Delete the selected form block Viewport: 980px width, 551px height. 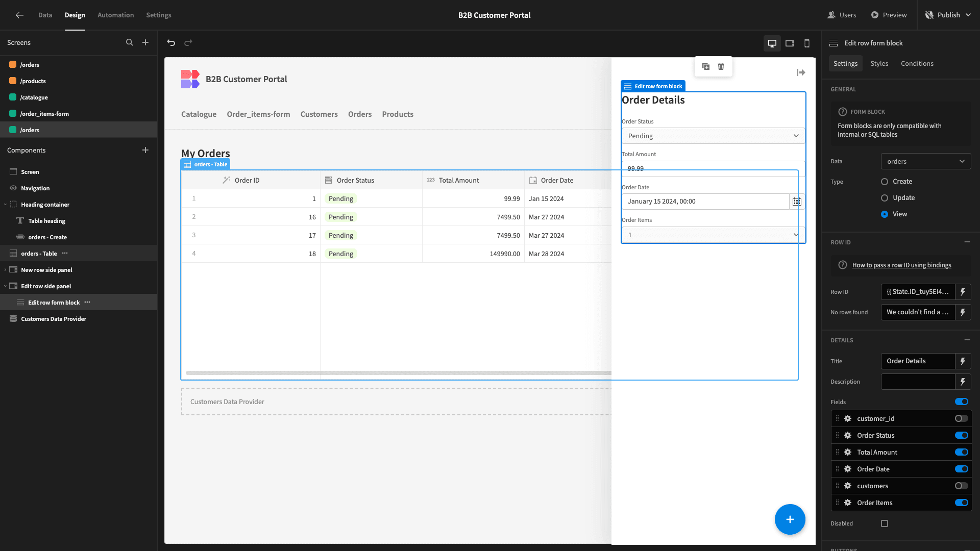coord(721,66)
